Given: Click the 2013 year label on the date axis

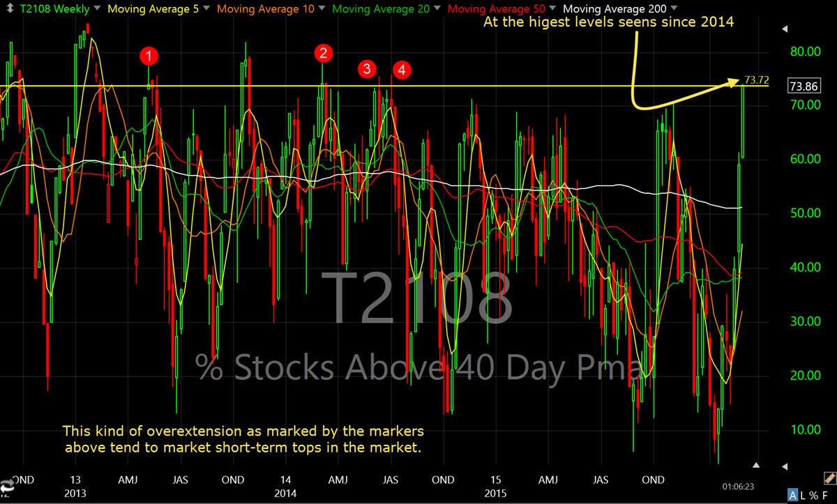Looking at the screenshot, I should tap(75, 494).
